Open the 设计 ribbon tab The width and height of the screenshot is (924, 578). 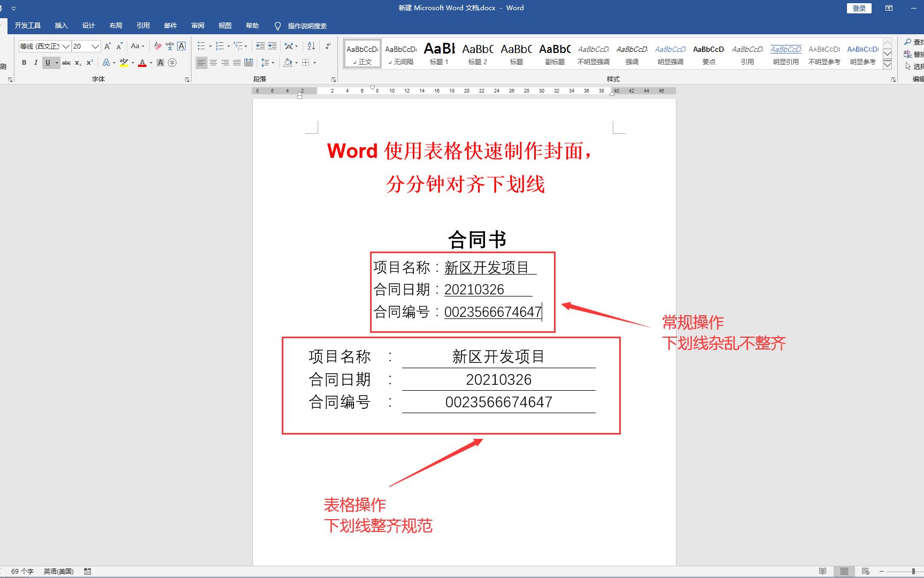pos(89,26)
